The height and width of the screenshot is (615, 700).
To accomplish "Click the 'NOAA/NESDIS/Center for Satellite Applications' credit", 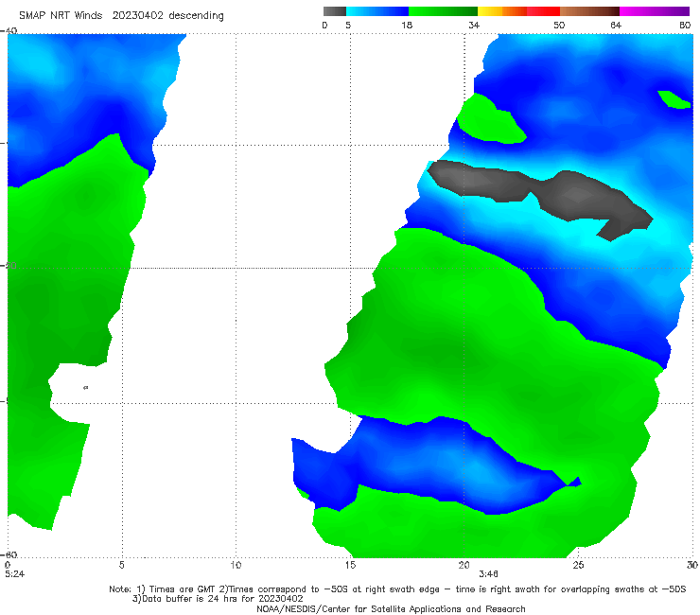I will point(391,609).
